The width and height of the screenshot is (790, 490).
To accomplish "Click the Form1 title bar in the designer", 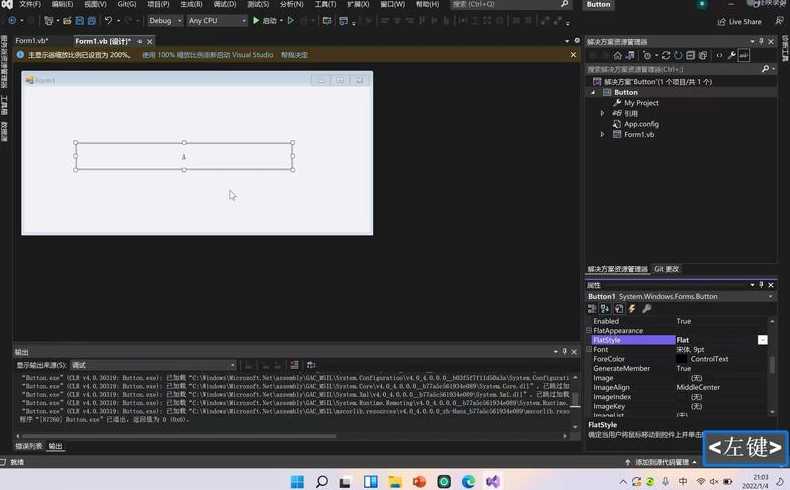I will 197,80.
